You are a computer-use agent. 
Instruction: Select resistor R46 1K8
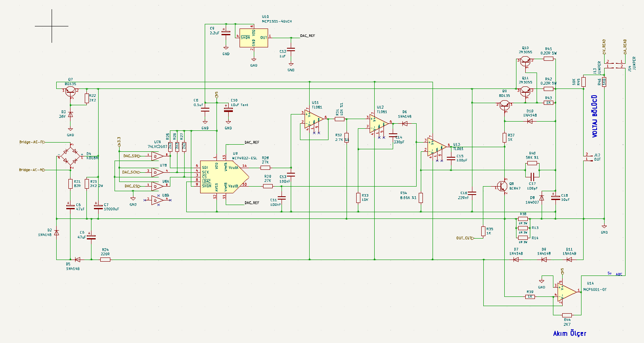(x=604, y=82)
